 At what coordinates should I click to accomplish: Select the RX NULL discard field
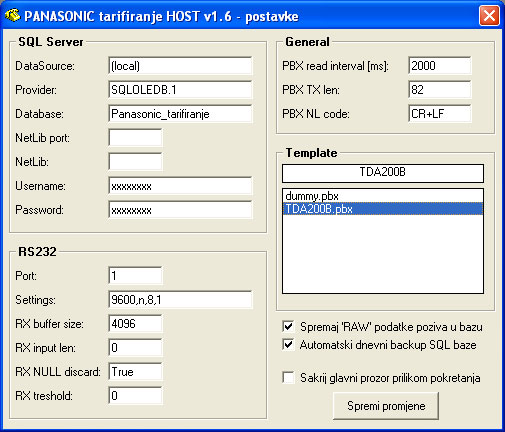click(135, 372)
